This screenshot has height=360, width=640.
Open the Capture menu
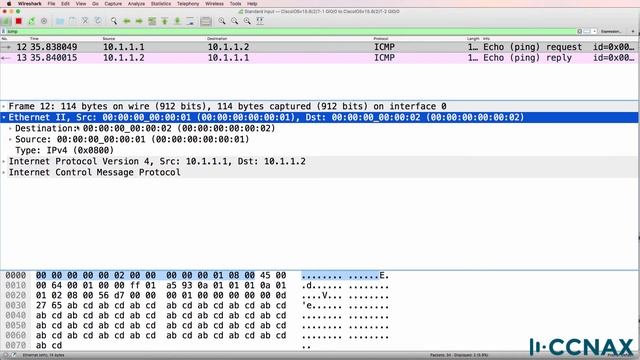113,4
